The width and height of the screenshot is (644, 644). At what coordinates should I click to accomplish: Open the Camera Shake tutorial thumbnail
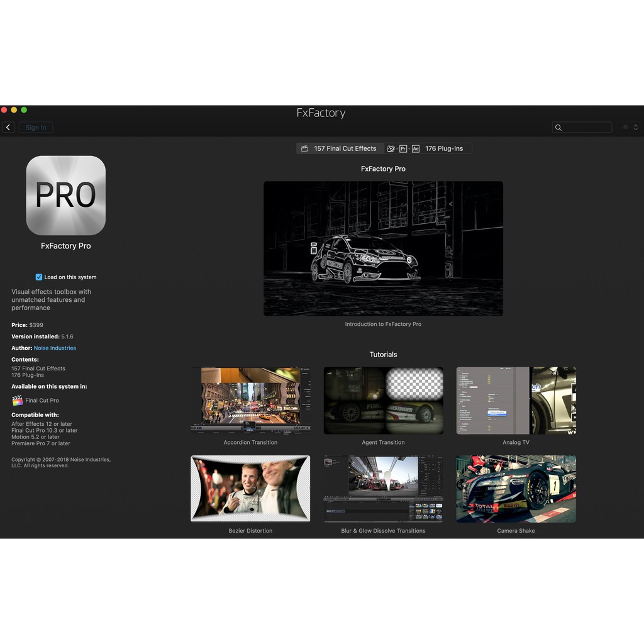pos(516,489)
